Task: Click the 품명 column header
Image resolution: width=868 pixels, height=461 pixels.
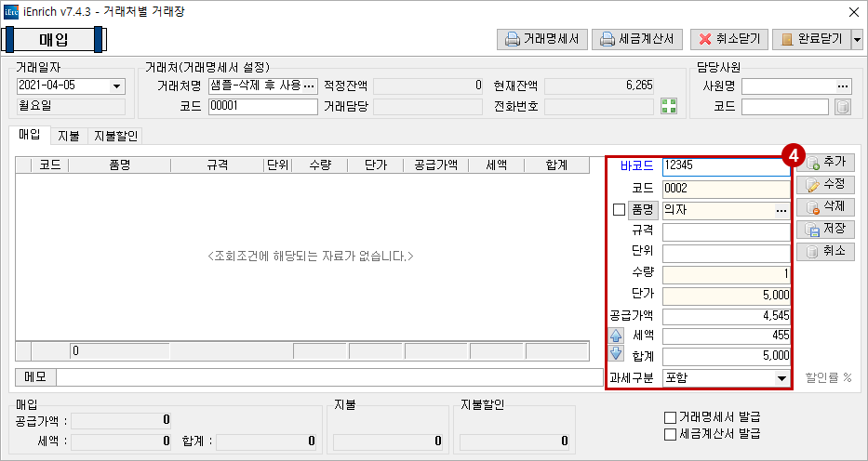Action: (x=120, y=165)
